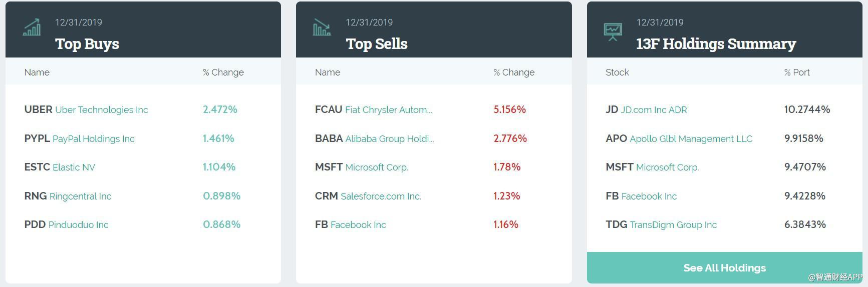Select the Apollo Glbl Management LLC holding
This screenshot has height=287, width=868.
(x=691, y=139)
